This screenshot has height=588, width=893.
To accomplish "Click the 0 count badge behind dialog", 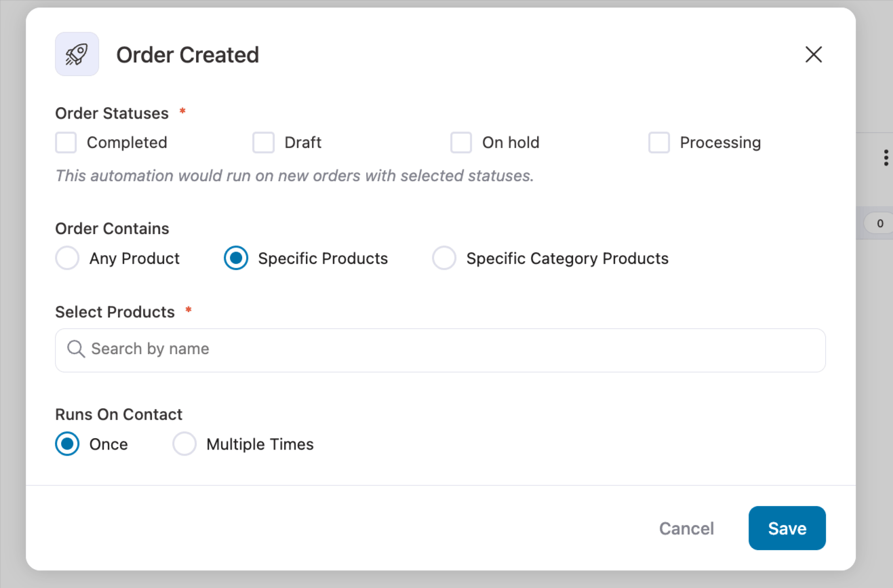I will click(879, 223).
